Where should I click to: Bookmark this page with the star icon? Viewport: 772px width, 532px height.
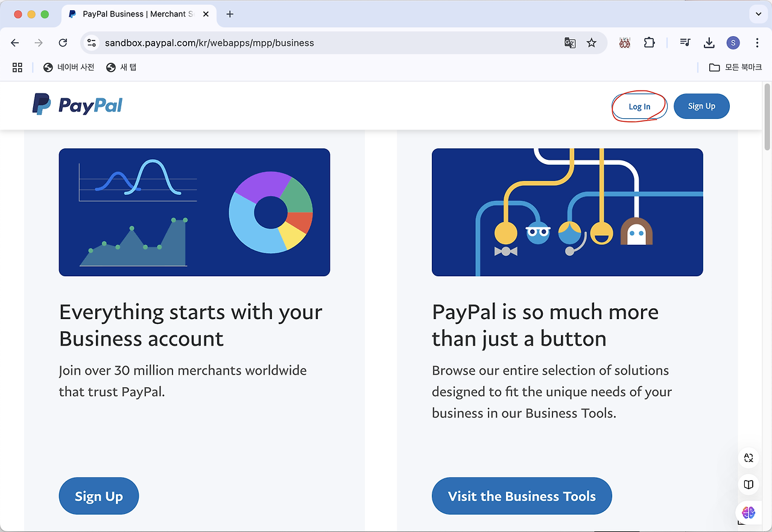592,43
